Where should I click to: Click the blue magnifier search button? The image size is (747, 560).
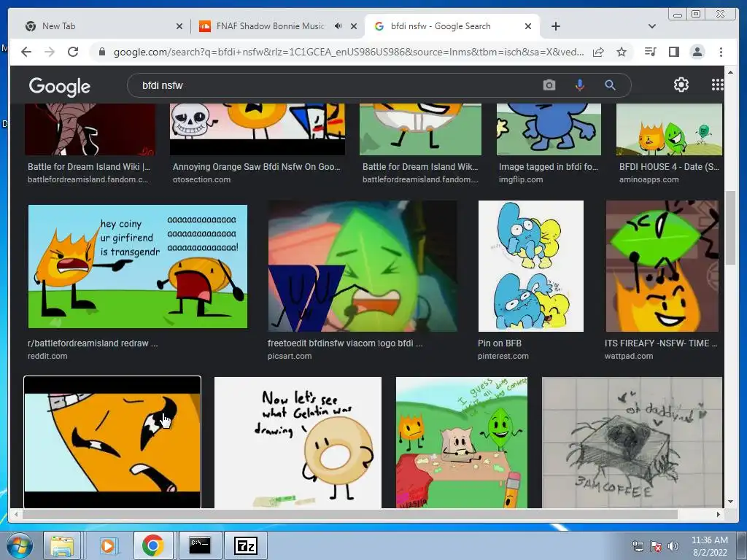[x=610, y=85]
